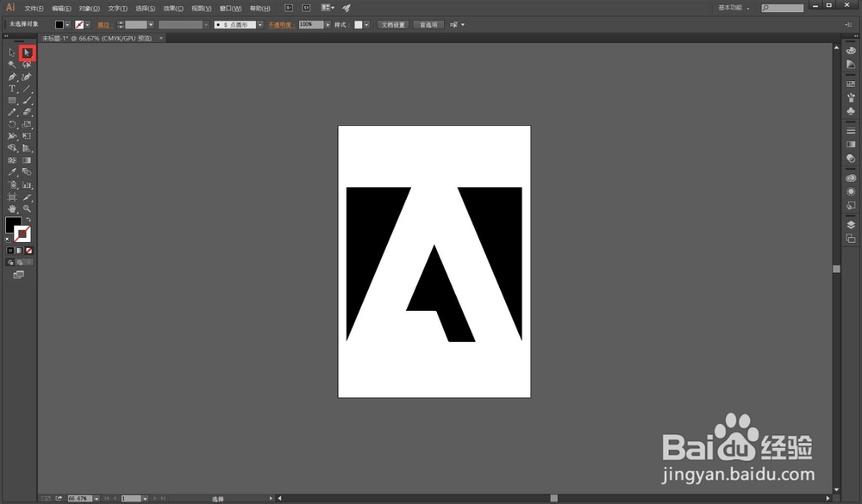
Task: Expand stroke color dropdown in control bar
Action: point(87,25)
